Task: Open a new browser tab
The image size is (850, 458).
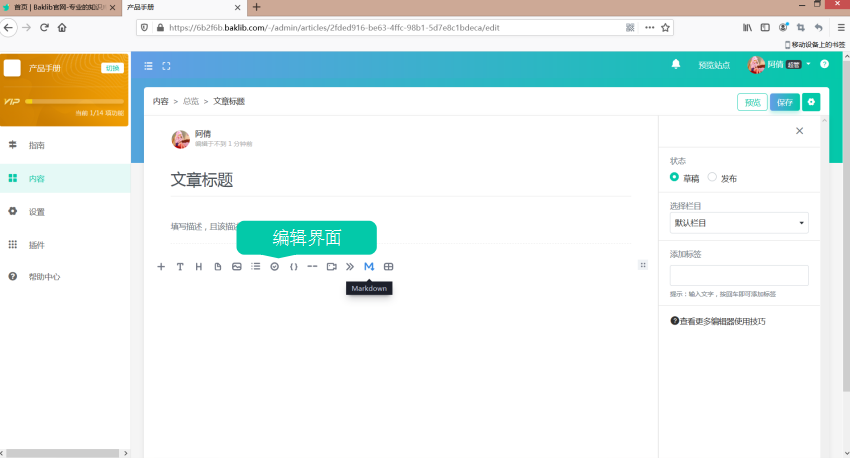Action: [256, 7]
